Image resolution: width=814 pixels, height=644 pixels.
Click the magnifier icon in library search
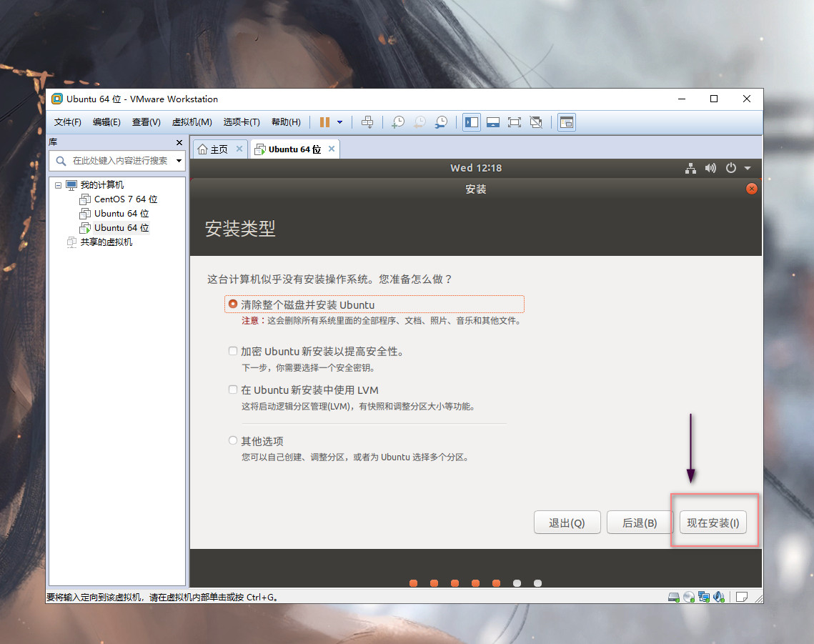(61, 161)
